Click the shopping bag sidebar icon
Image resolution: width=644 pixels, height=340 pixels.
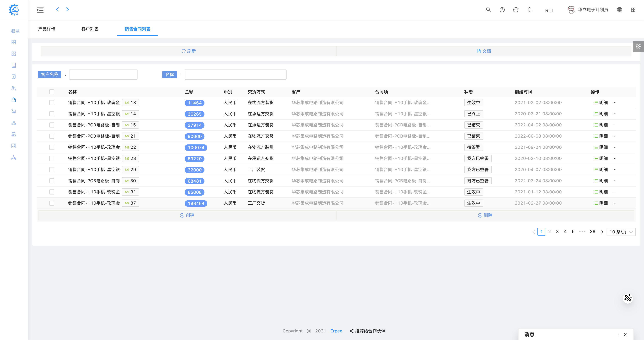tap(14, 100)
